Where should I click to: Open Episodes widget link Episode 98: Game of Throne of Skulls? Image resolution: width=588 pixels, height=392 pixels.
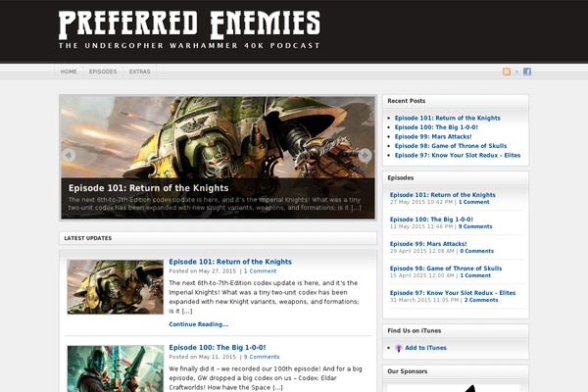point(446,269)
